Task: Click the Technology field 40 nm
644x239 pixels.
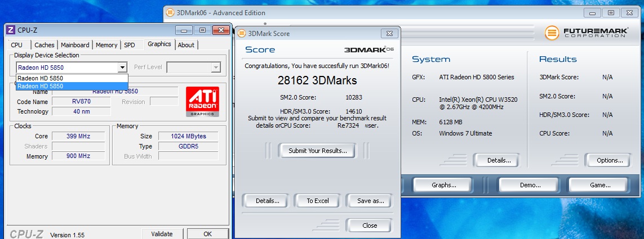Action: click(81, 111)
